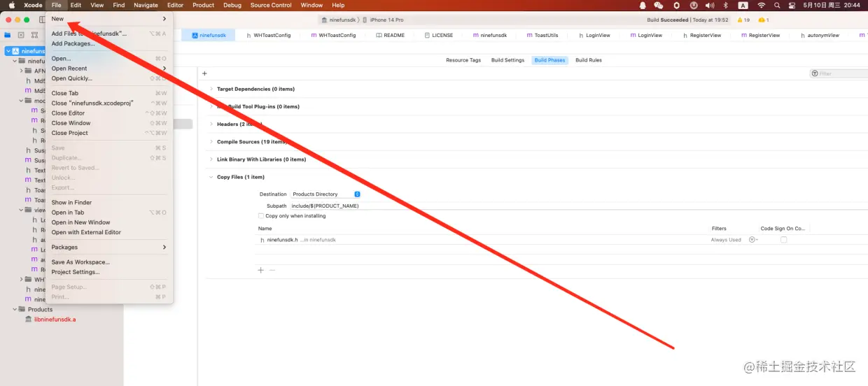The image size is (868, 386).
Task: Open the New submenu in File menu
Action: 109,19
